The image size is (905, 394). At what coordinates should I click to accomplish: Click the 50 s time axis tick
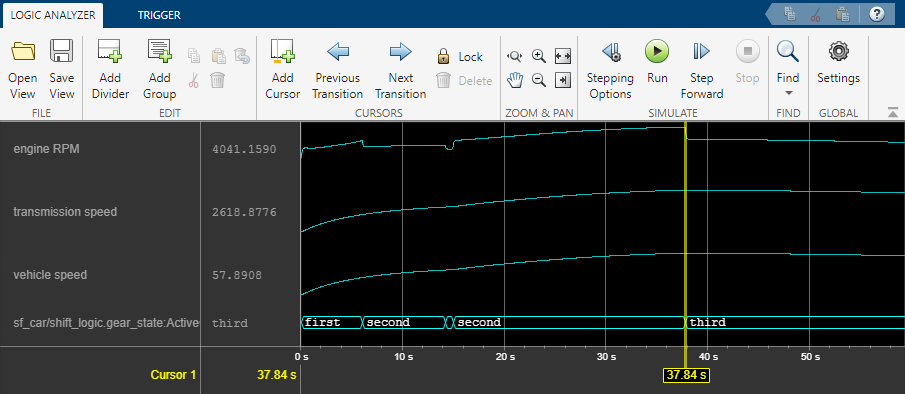coord(809,357)
